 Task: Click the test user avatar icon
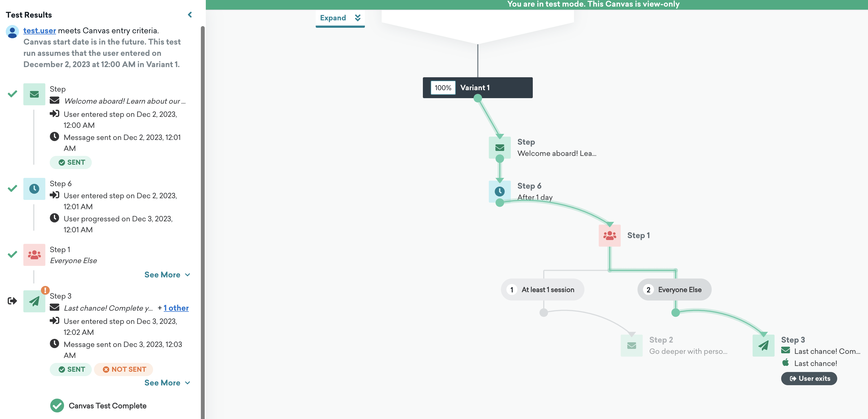tap(12, 32)
